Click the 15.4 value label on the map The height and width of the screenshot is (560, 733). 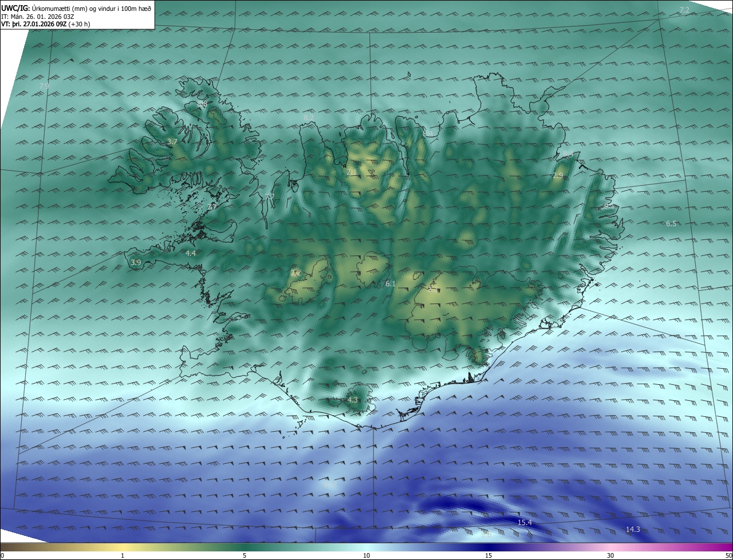525,523
